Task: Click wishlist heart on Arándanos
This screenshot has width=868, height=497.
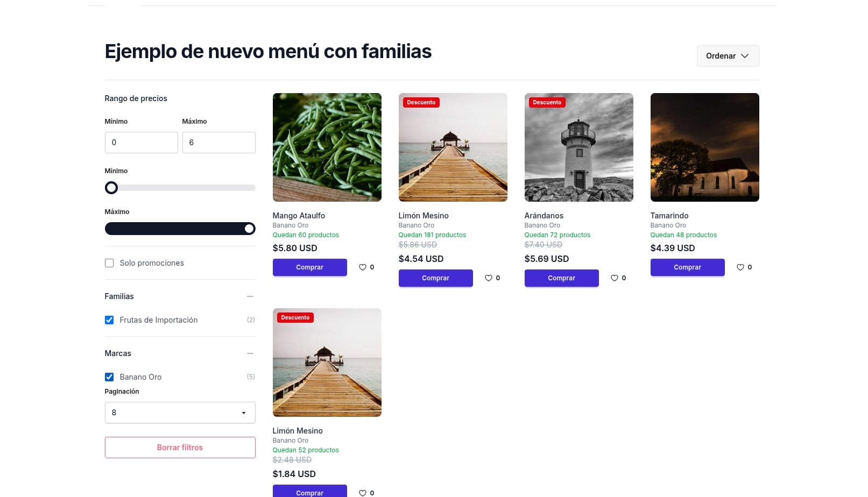Action: pos(615,278)
